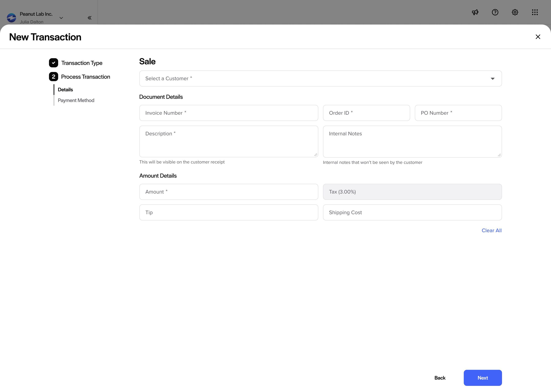Select the Details sub-step
This screenshot has height=392, width=551.
point(65,90)
